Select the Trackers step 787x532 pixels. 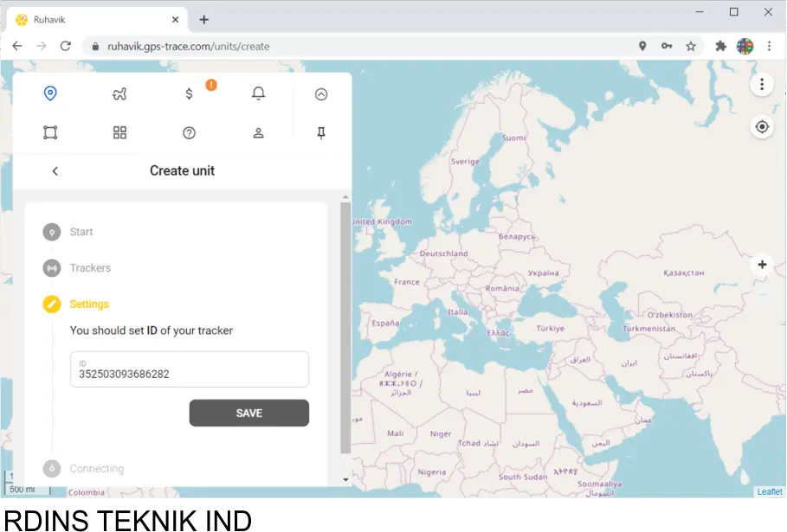click(x=90, y=268)
